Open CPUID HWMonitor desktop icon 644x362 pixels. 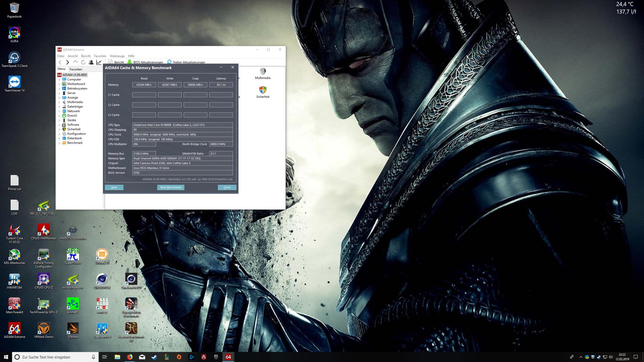44,232
